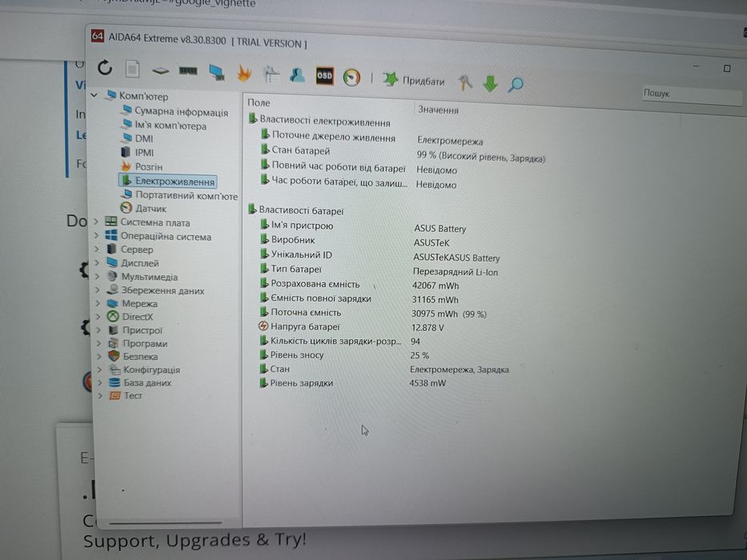Select the Програми tree icon
Screen dimensions: 747x560
click(x=114, y=343)
